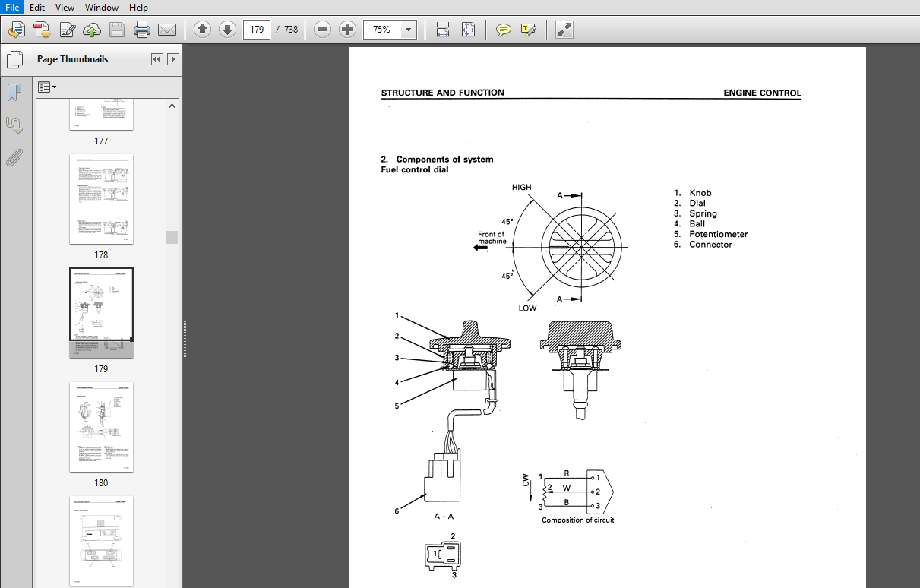Screen dimensions: 920x588
Task: Open the Window menu
Action: point(101,8)
